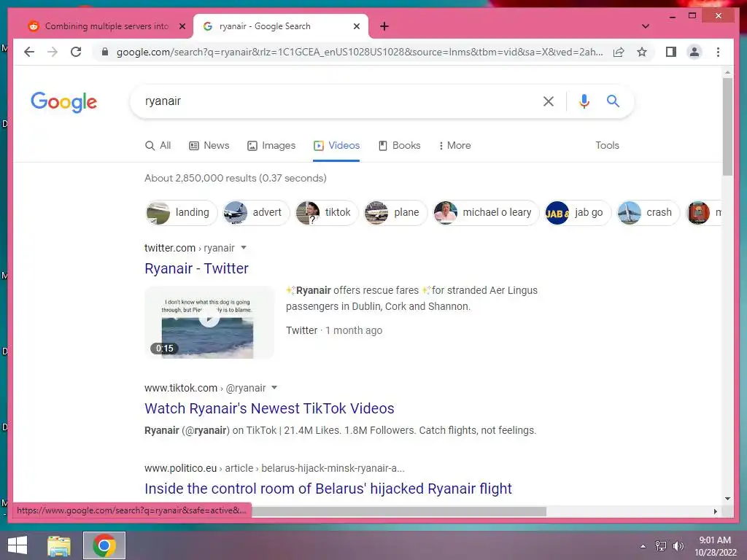Filter videos by plane chip
The height and width of the screenshot is (560, 747).
coord(395,212)
